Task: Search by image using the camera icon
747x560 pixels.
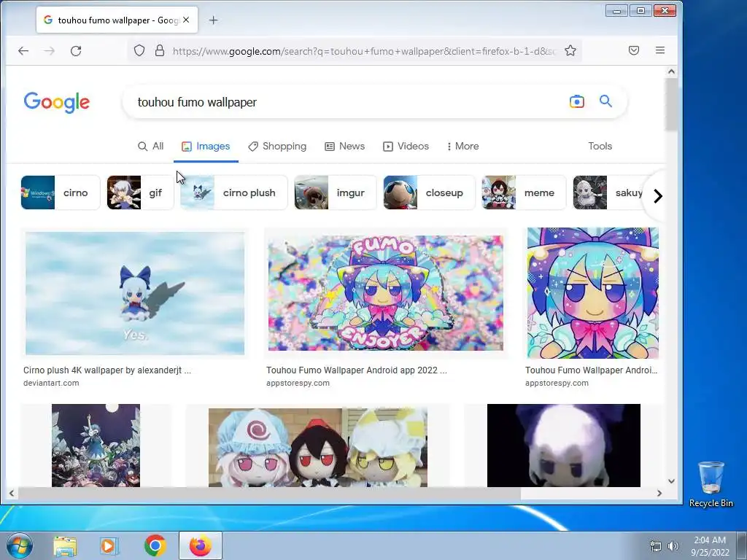Action: click(x=576, y=101)
